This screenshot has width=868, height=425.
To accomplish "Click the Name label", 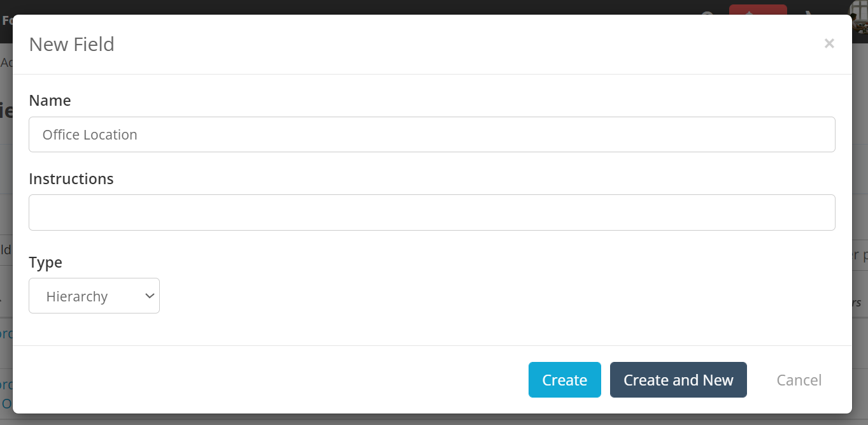I will pyautogui.click(x=50, y=101).
